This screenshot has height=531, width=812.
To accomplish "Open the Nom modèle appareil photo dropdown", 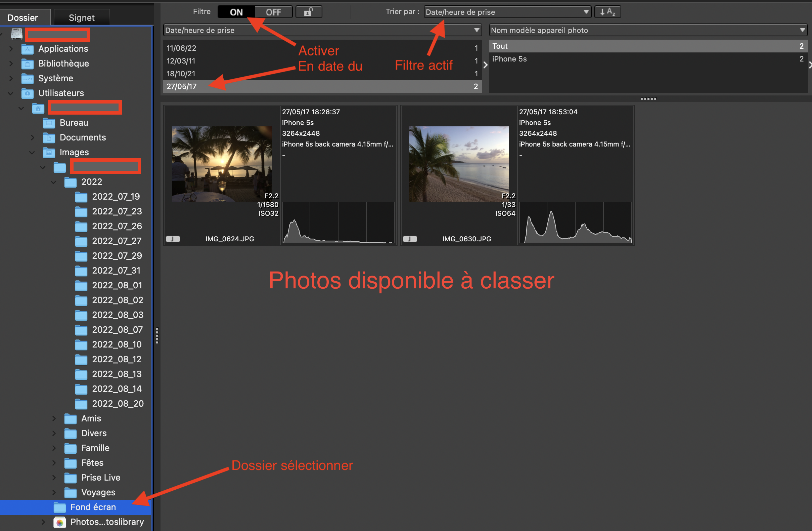I will point(647,30).
